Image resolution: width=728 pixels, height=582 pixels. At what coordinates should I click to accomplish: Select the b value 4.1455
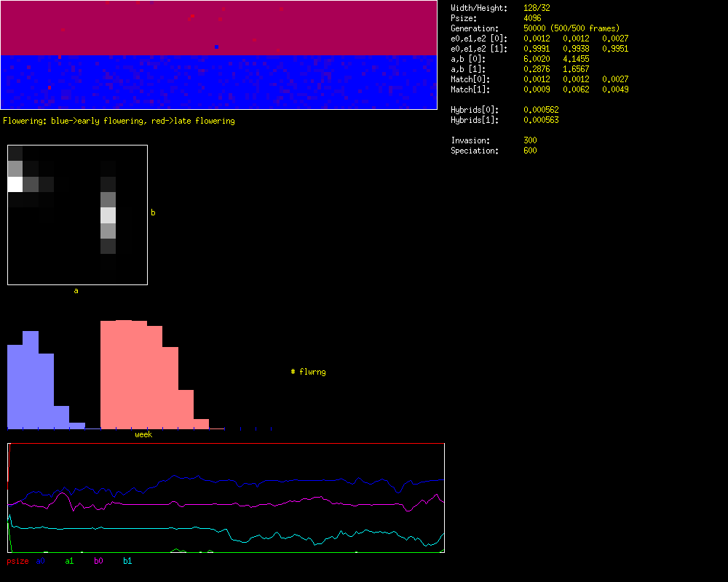[576, 60]
